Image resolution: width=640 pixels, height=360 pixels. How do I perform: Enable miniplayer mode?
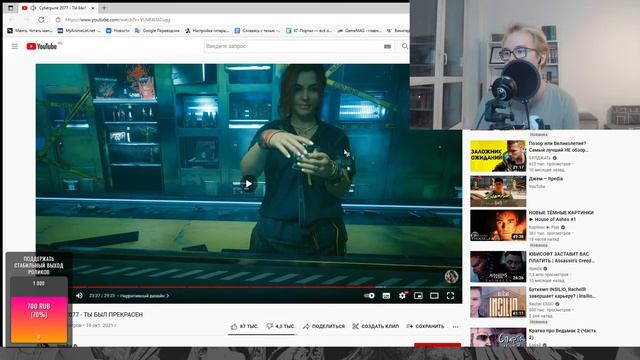(418, 296)
